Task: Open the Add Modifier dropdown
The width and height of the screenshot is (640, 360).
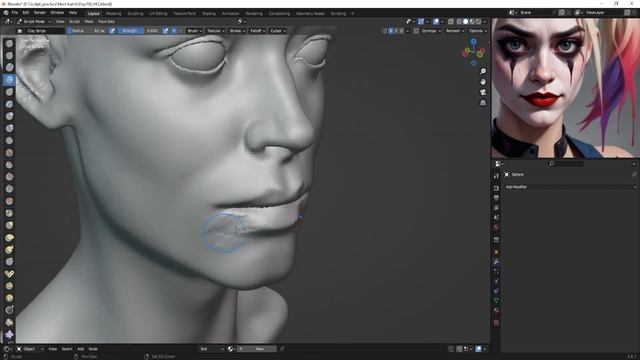Action: coord(570,187)
